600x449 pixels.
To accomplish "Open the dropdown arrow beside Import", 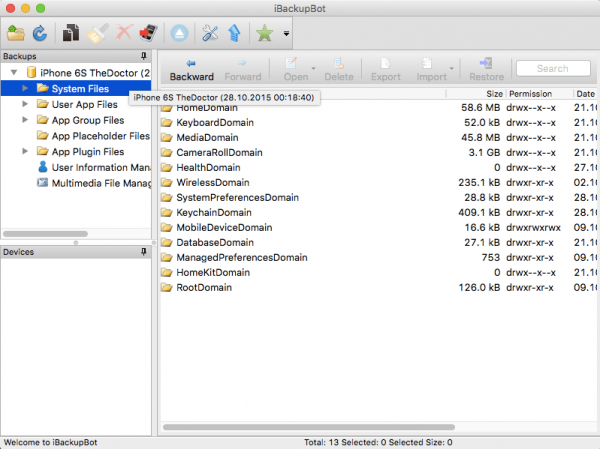I will click(x=452, y=69).
